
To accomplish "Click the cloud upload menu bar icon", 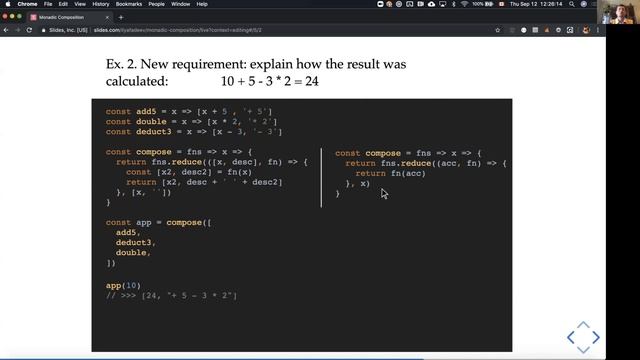I will [x=431, y=4].
